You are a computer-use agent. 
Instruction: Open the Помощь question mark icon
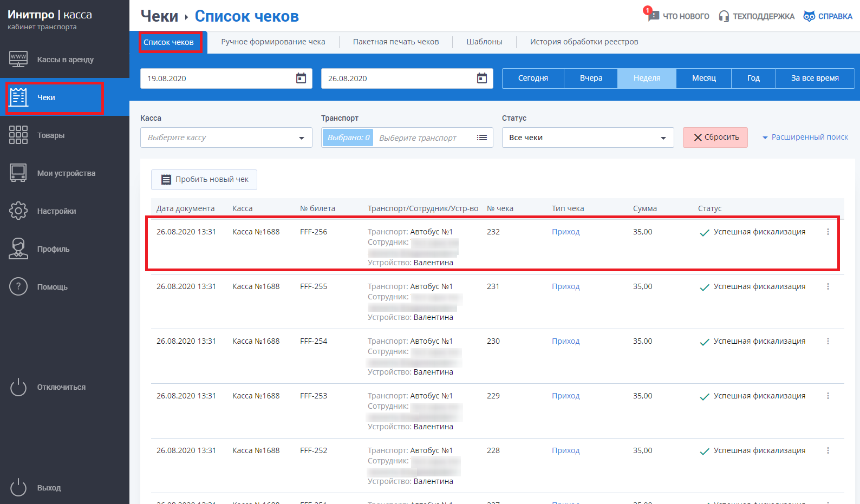pyautogui.click(x=18, y=286)
